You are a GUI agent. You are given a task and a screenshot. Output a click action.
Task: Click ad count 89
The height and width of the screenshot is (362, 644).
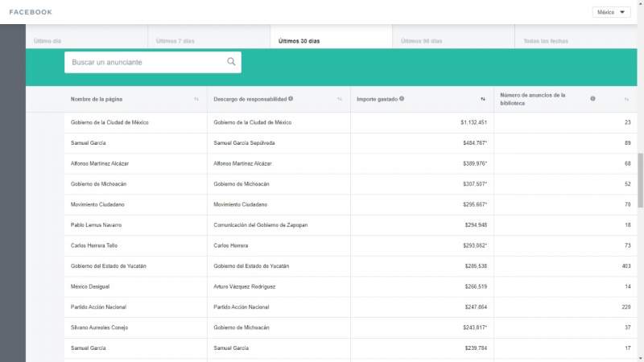628,143
